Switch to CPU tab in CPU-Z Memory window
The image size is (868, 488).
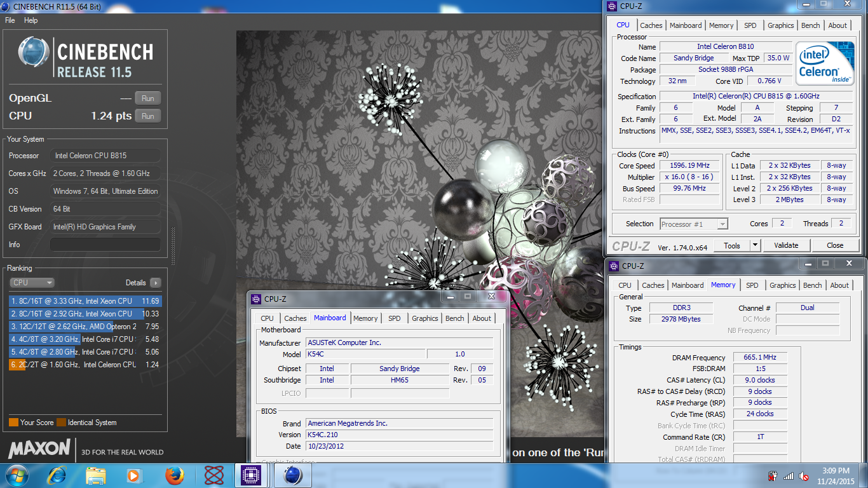coord(625,285)
